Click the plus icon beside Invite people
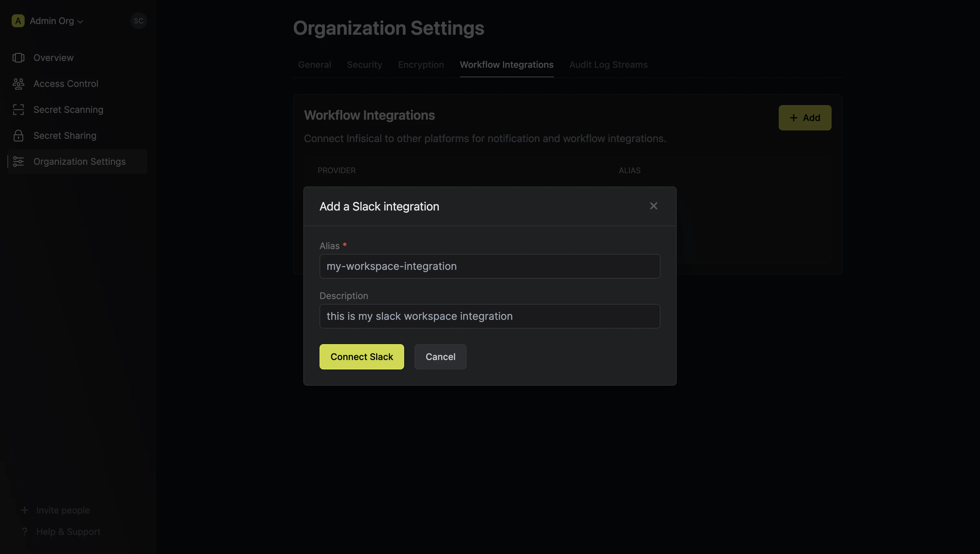The image size is (980, 554). (x=24, y=510)
